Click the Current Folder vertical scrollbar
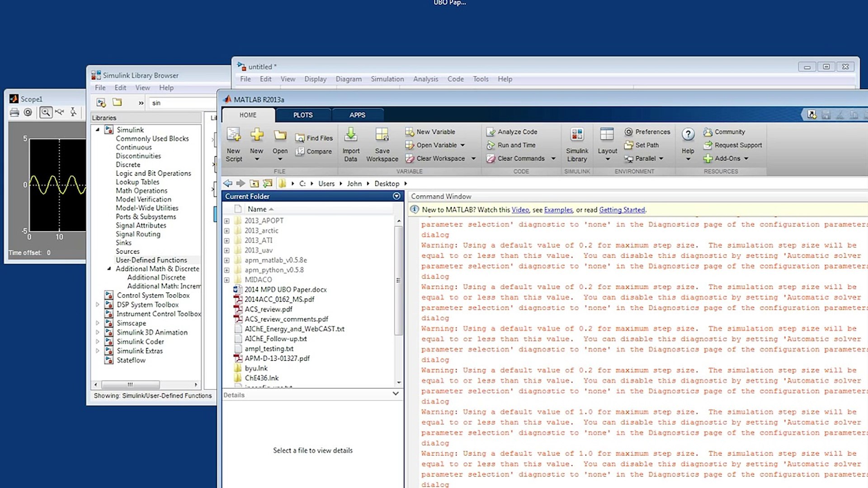This screenshot has height=488, width=868. coord(398,280)
